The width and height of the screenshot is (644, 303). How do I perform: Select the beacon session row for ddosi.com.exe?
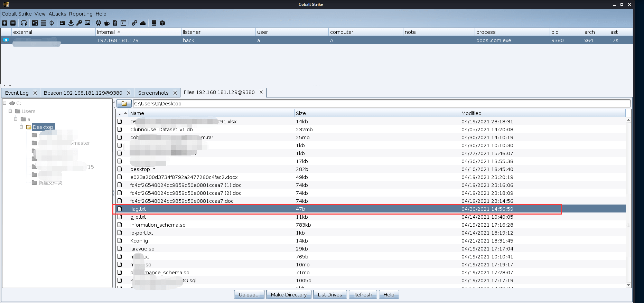coord(317,40)
